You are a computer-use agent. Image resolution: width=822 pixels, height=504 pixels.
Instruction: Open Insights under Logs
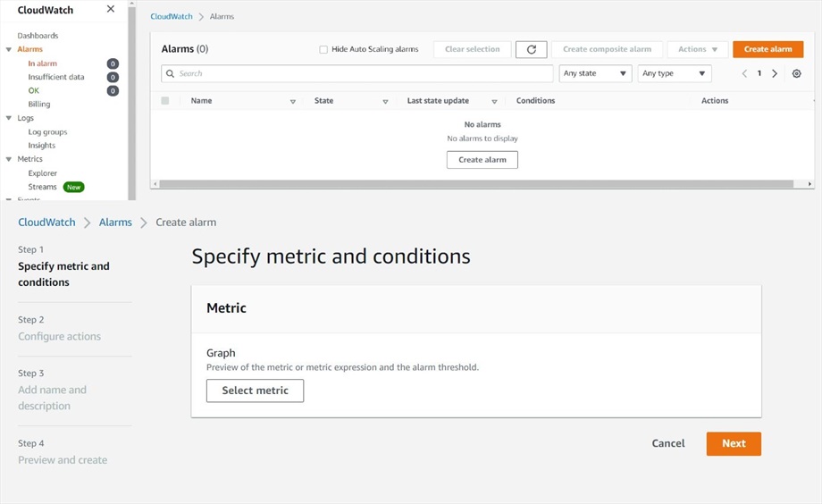point(42,146)
